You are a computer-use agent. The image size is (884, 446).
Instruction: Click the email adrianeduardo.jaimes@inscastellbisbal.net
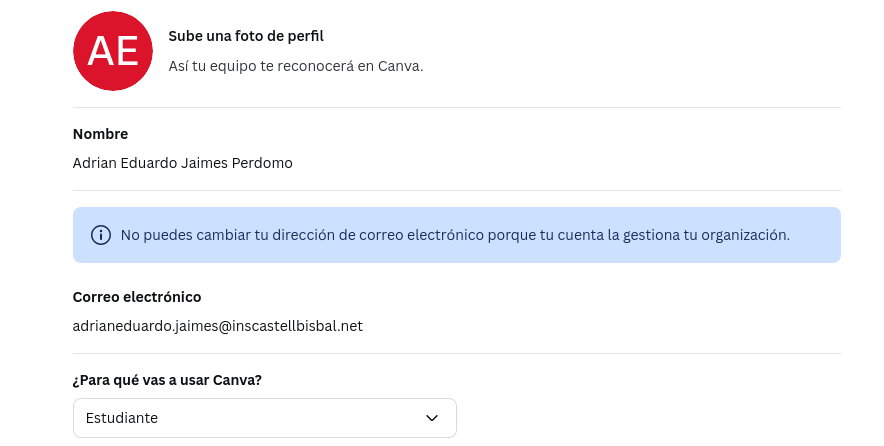pos(218,326)
